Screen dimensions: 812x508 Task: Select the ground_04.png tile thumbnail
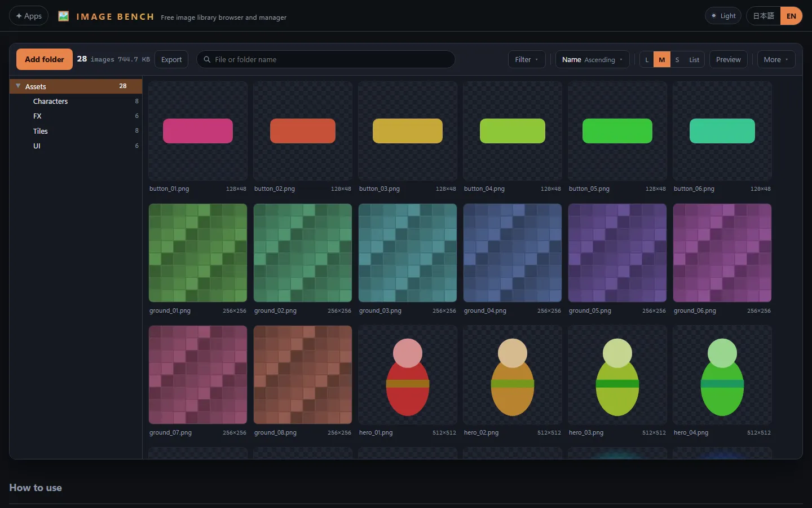pos(513,253)
